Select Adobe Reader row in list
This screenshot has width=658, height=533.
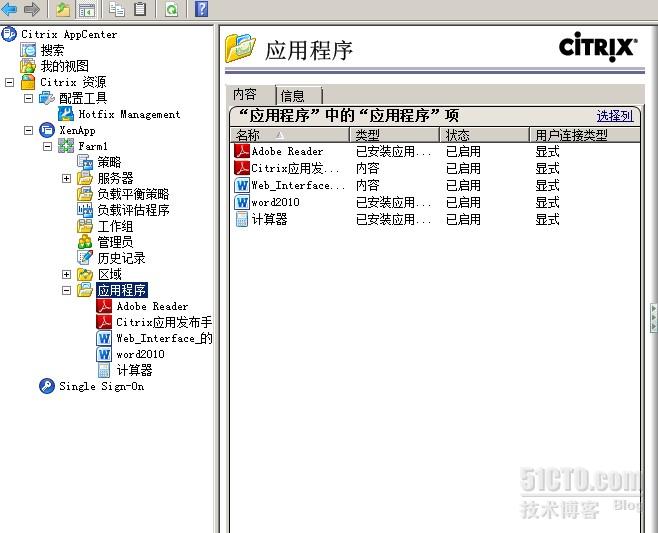435,151
